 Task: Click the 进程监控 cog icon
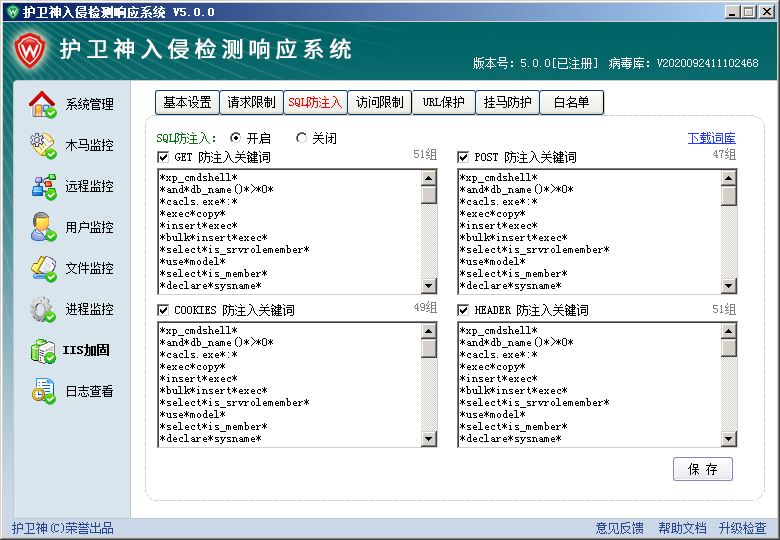[43, 309]
